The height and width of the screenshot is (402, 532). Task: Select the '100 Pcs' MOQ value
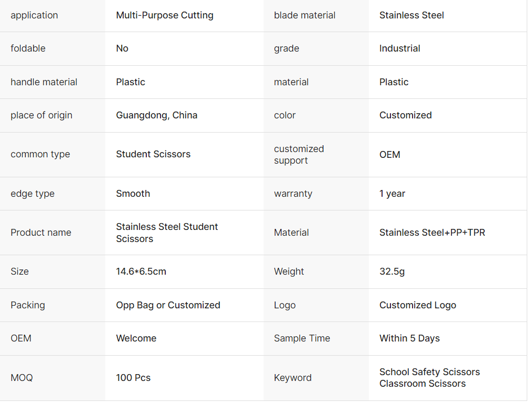(133, 378)
